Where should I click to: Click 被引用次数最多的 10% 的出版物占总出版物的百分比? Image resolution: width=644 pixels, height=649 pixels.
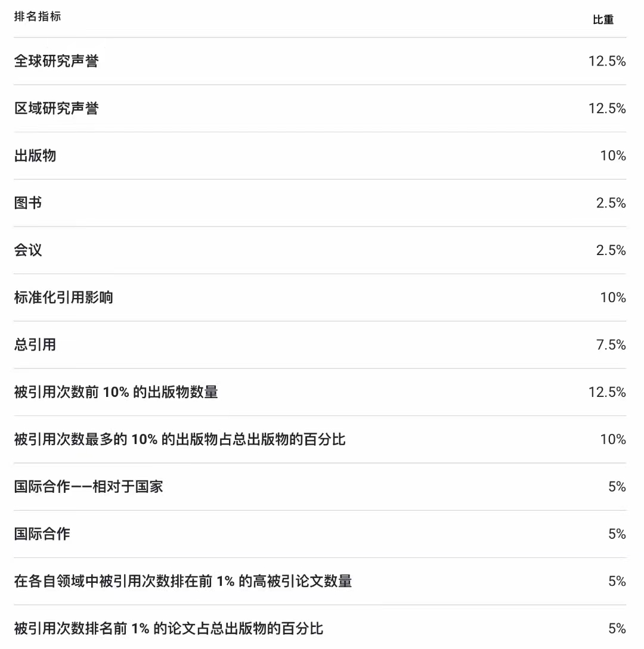tap(179, 439)
